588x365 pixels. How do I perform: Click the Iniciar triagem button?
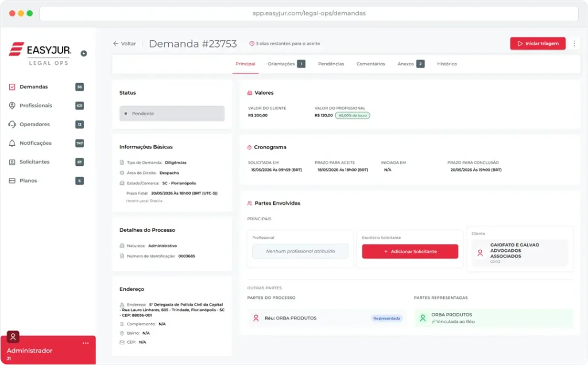tap(537, 44)
